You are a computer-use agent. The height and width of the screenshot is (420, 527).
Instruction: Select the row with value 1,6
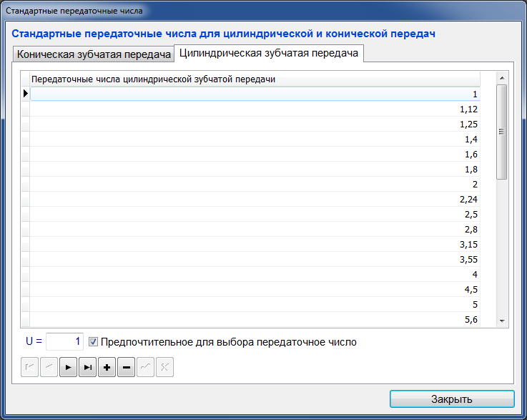click(255, 154)
